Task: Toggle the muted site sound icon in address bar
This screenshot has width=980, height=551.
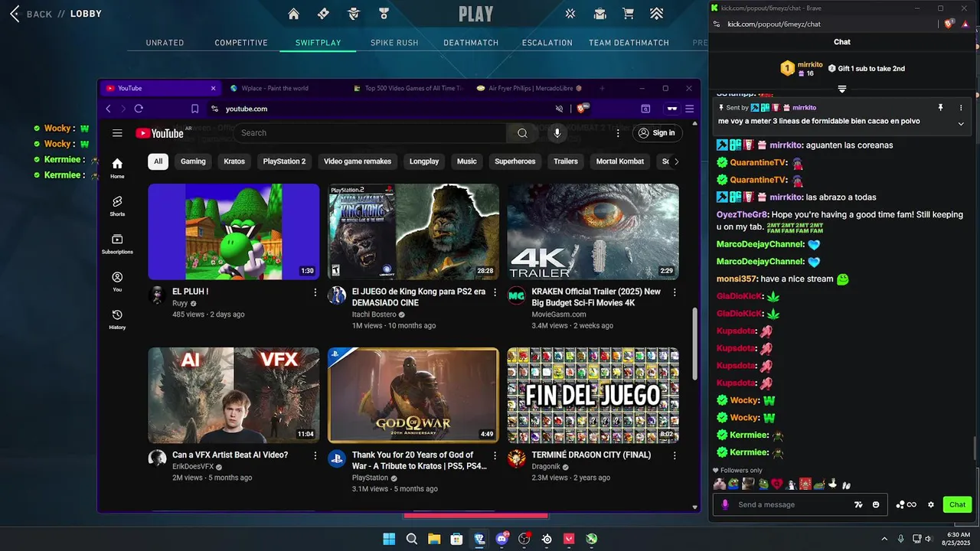Action: pyautogui.click(x=560, y=109)
